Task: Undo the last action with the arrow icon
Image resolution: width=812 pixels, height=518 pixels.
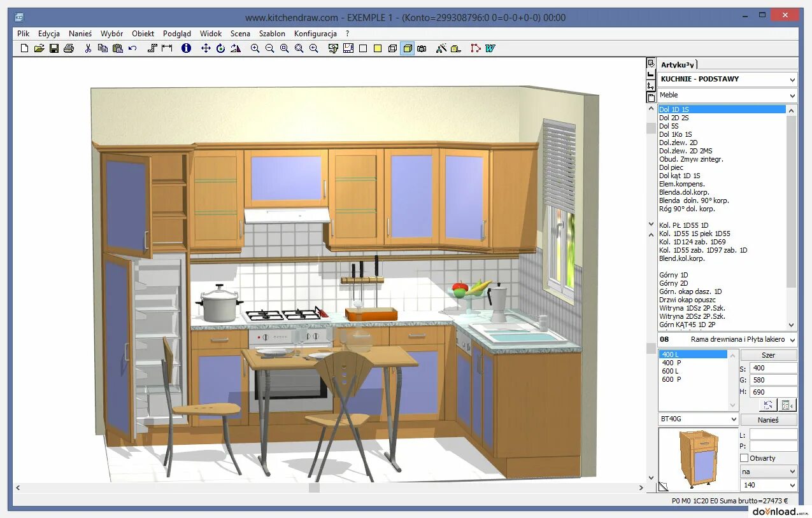Action: 132,48
